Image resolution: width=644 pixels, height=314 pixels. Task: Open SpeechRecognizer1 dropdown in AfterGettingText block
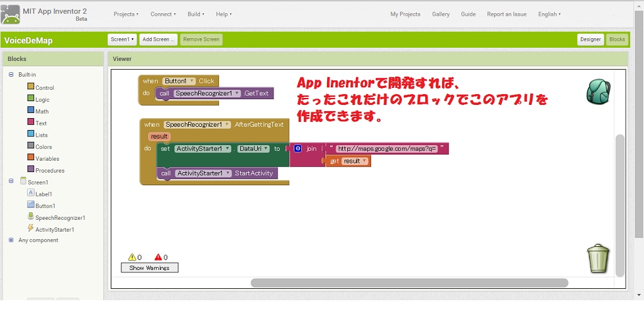tap(197, 124)
